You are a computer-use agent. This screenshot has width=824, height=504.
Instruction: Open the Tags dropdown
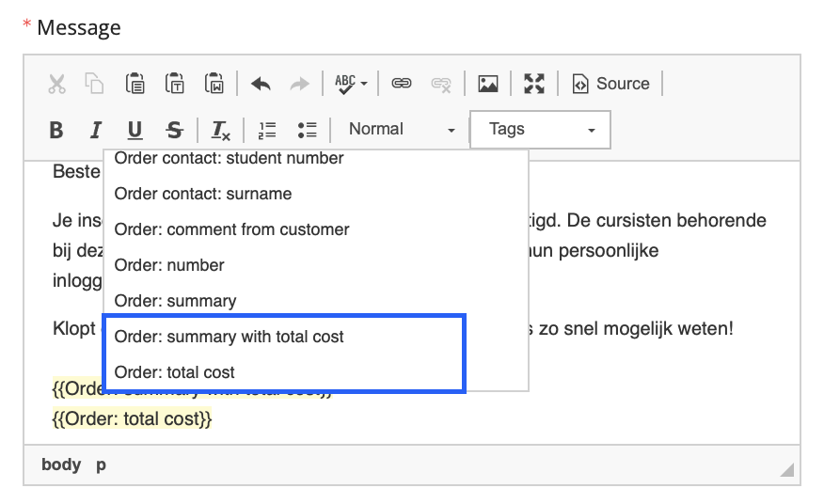click(x=540, y=129)
